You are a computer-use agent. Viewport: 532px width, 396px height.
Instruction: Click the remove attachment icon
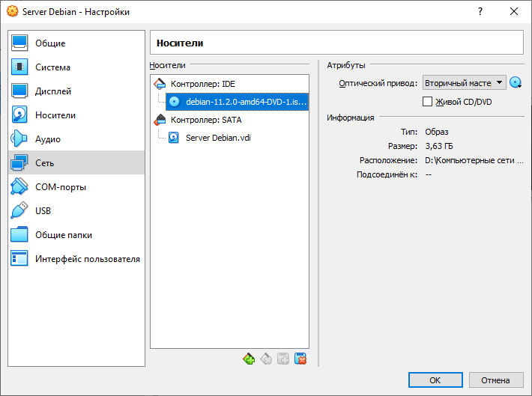click(x=300, y=359)
